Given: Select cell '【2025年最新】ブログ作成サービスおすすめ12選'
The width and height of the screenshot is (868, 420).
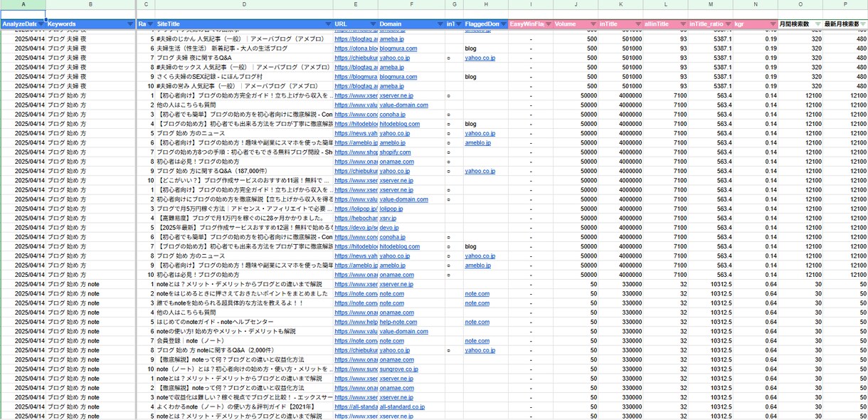Looking at the screenshot, I should [x=244, y=228].
